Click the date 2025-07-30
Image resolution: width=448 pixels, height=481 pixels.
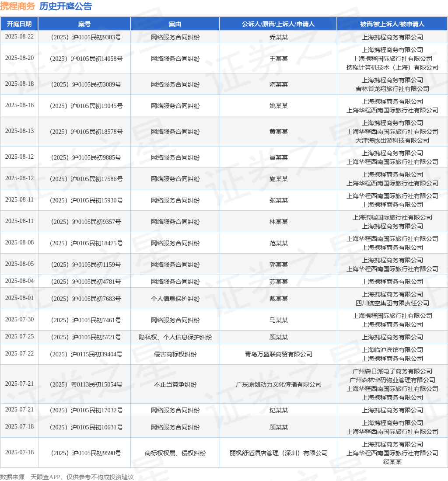click(19, 320)
